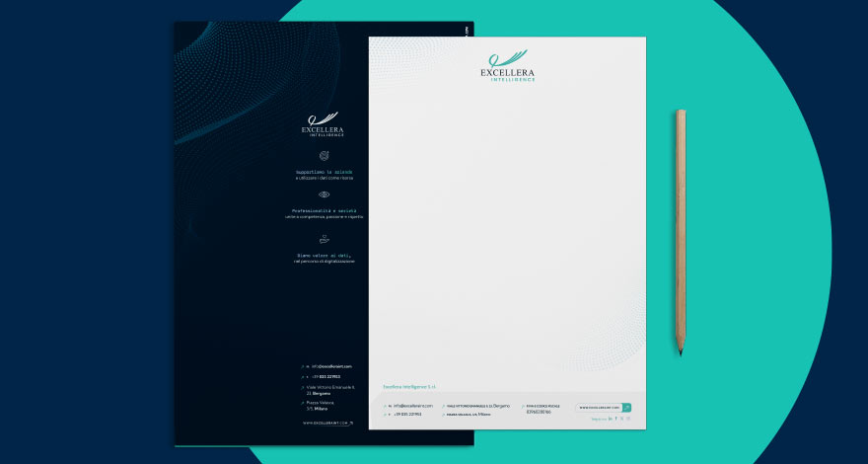Screen dimensions: 868x464
Task: Click the 'Professionalità e serietà' heading
Action: pyautogui.click(x=324, y=211)
